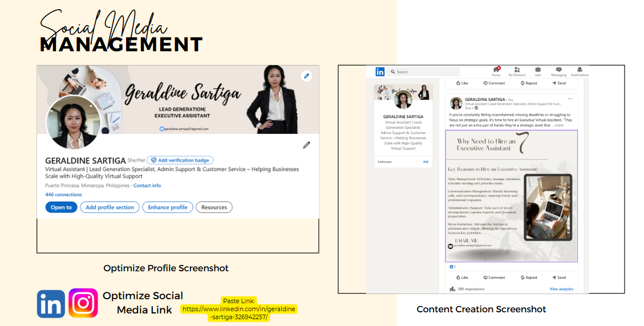Click the She/Her pronoun text
Screen dimensions: 644x326
pyautogui.click(x=136, y=160)
